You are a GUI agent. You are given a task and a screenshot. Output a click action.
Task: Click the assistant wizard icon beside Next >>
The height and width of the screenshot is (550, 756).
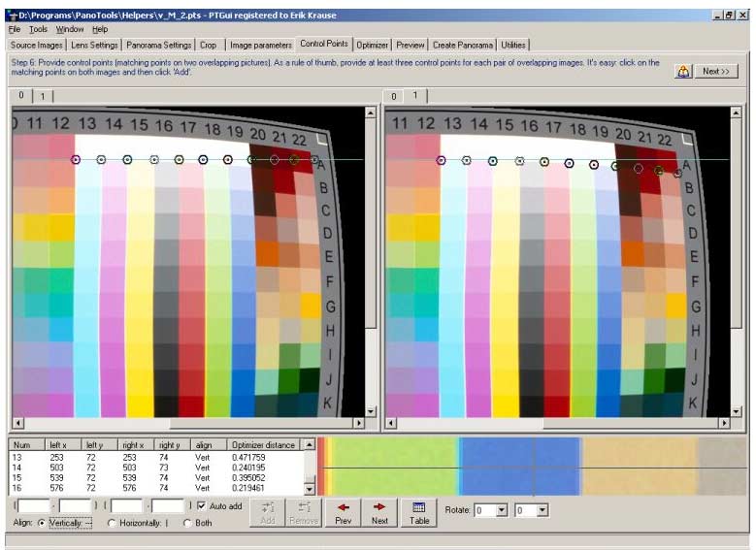(x=682, y=72)
